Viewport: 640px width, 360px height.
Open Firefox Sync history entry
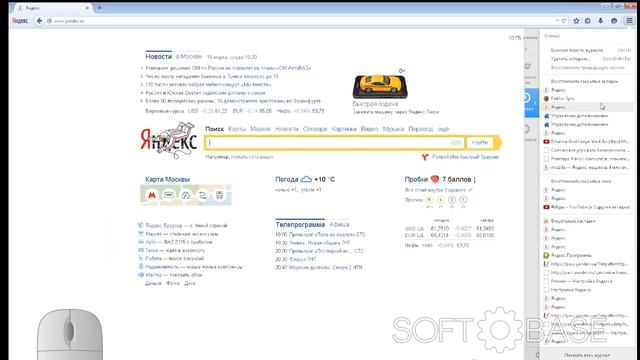click(x=587, y=98)
